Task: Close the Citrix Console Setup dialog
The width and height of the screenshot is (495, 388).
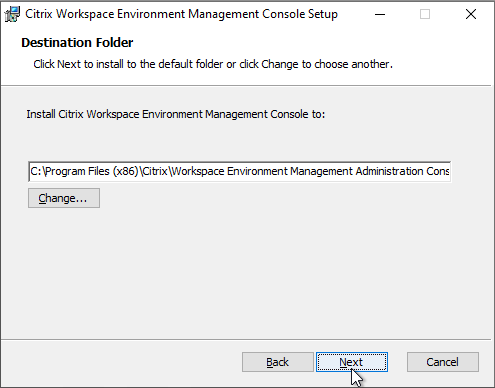Action: (x=471, y=14)
